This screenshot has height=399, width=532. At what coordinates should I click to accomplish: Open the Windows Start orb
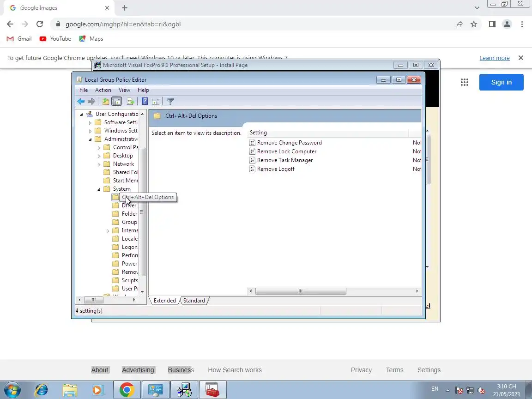(12, 390)
